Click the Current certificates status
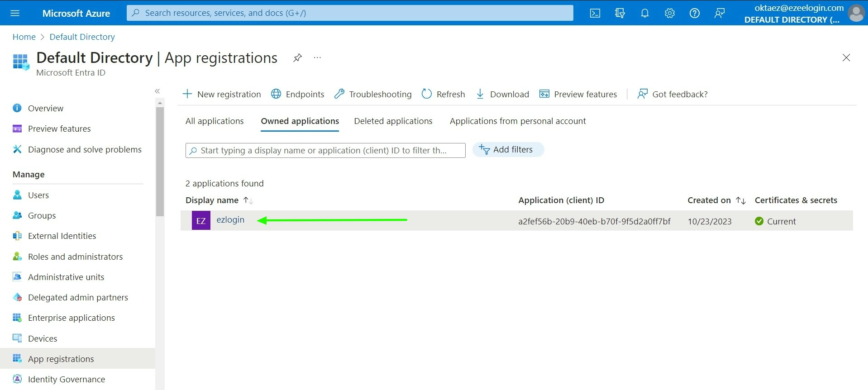The image size is (868, 390). 775,221
